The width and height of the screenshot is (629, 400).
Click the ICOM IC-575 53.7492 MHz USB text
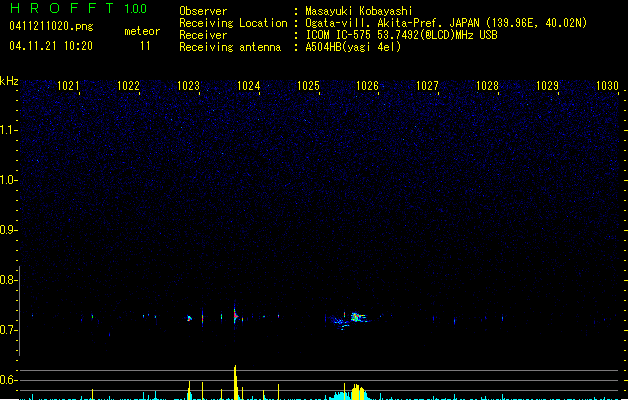pyautogui.click(x=401, y=35)
